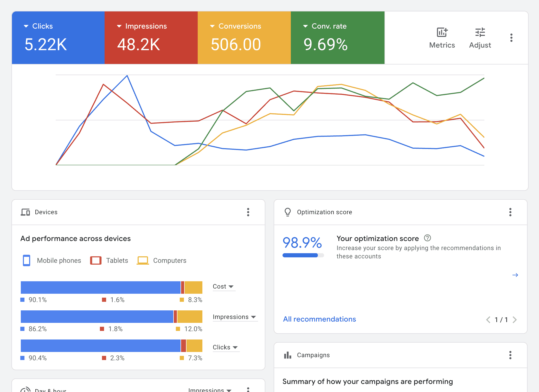Click the Conv. rate scorecard

(337, 38)
